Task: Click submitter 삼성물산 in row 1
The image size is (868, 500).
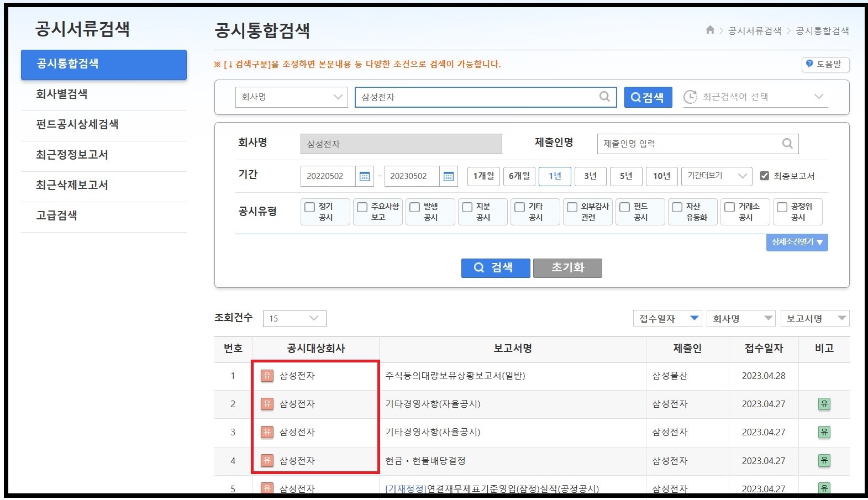Action: click(x=670, y=376)
